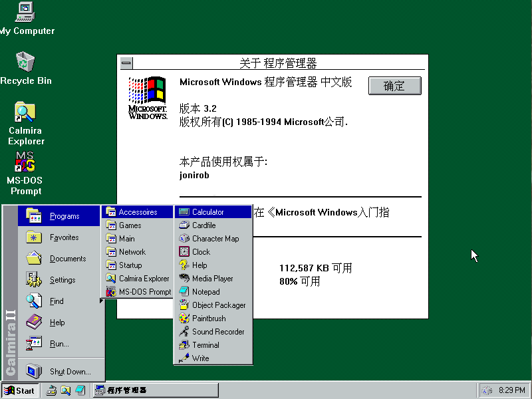
Task: Click the system tray icon beside the clock
Action: click(487, 390)
